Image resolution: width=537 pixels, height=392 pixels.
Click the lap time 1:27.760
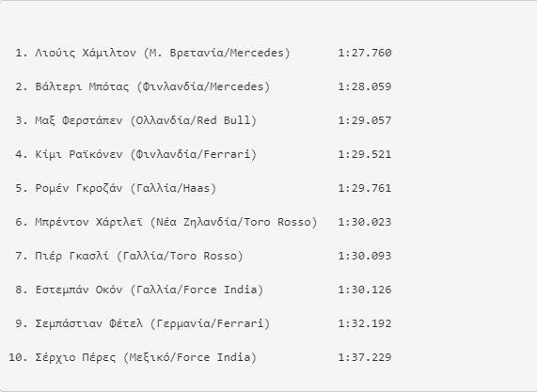pyautogui.click(x=364, y=53)
